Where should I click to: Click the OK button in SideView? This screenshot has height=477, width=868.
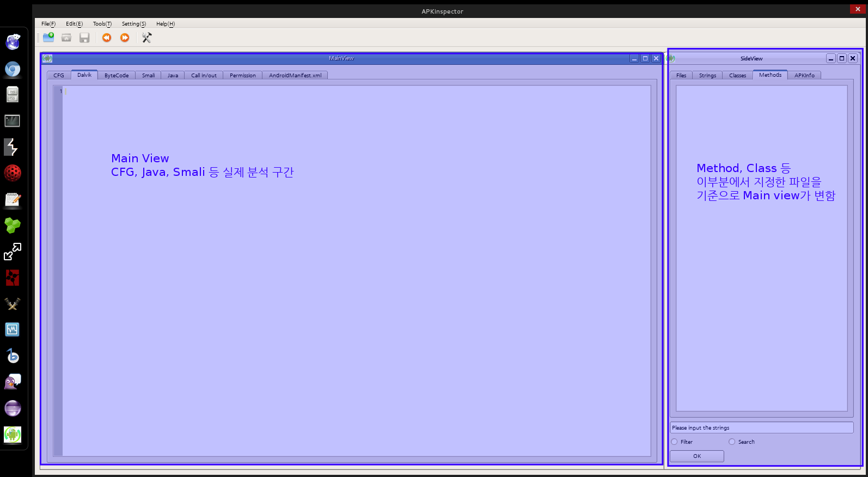coord(697,456)
